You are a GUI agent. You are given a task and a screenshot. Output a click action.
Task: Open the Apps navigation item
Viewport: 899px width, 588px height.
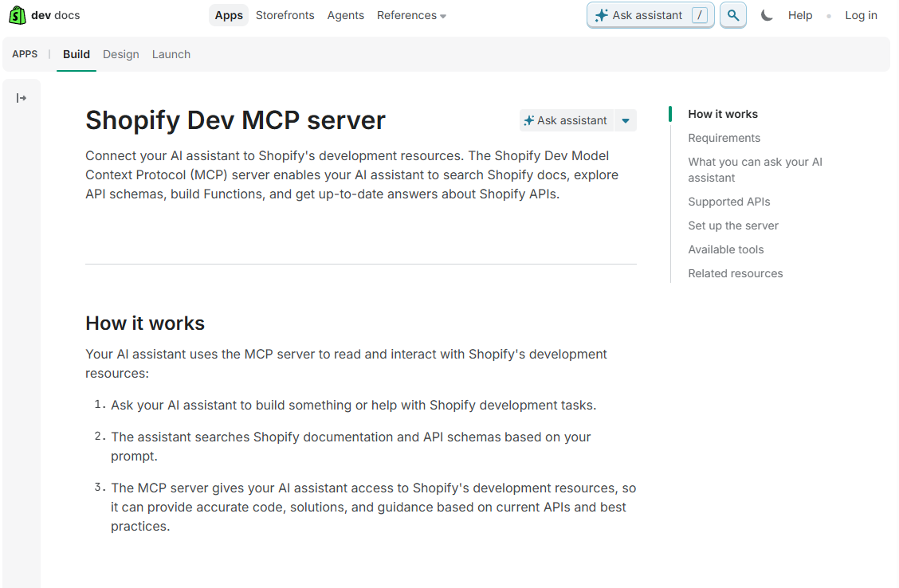tap(228, 14)
